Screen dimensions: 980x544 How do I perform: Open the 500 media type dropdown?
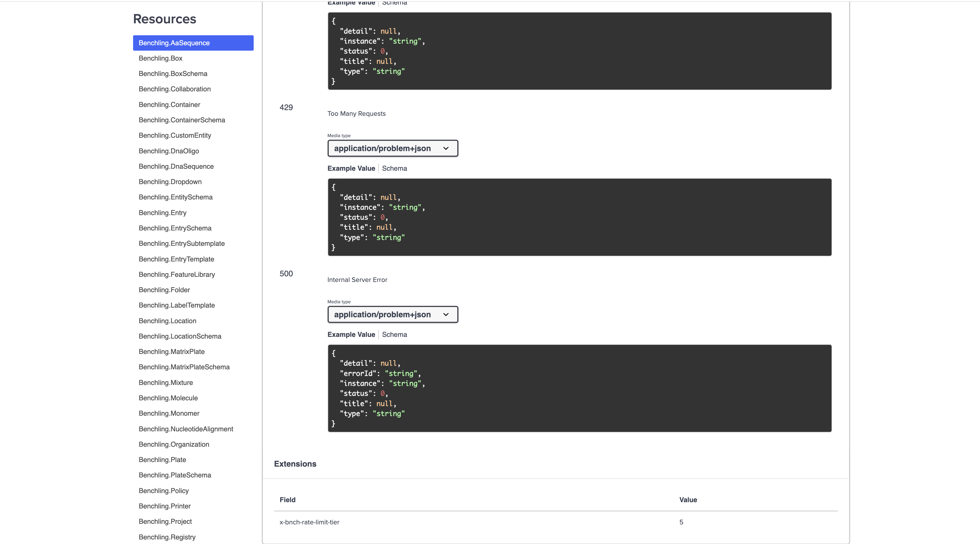(393, 314)
